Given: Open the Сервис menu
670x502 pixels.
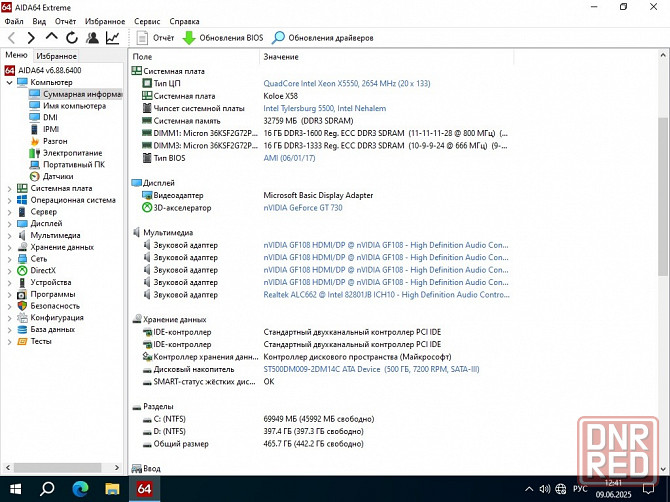Looking at the screenshot, I should tap(147, 21).
